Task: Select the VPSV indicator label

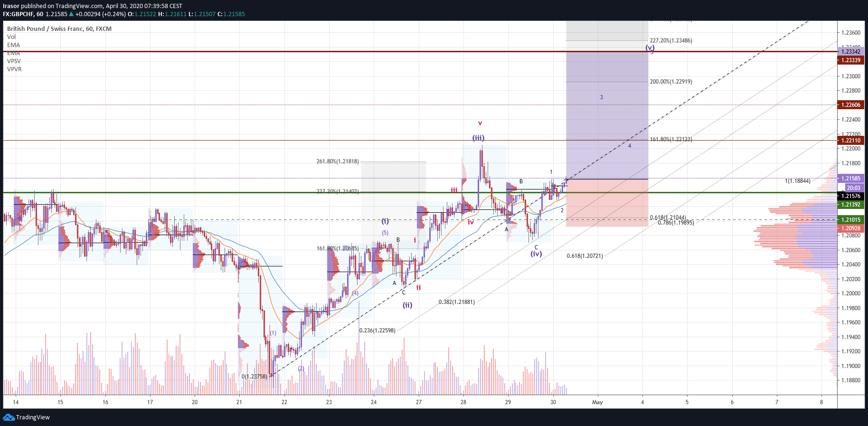Action: tap(14, 61)
